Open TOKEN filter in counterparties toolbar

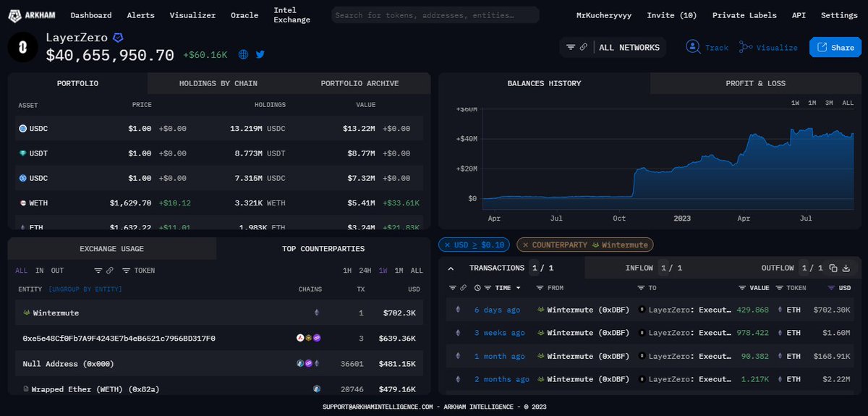[x=139, y=271]
